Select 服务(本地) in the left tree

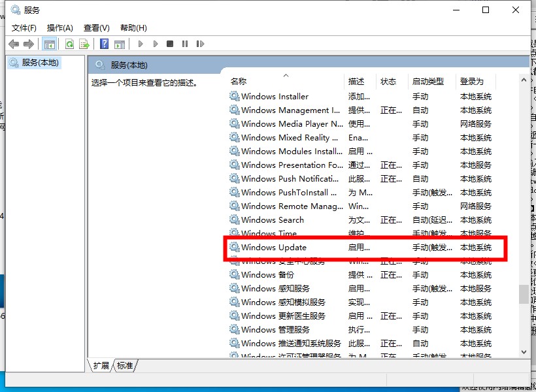pos(40,63)
